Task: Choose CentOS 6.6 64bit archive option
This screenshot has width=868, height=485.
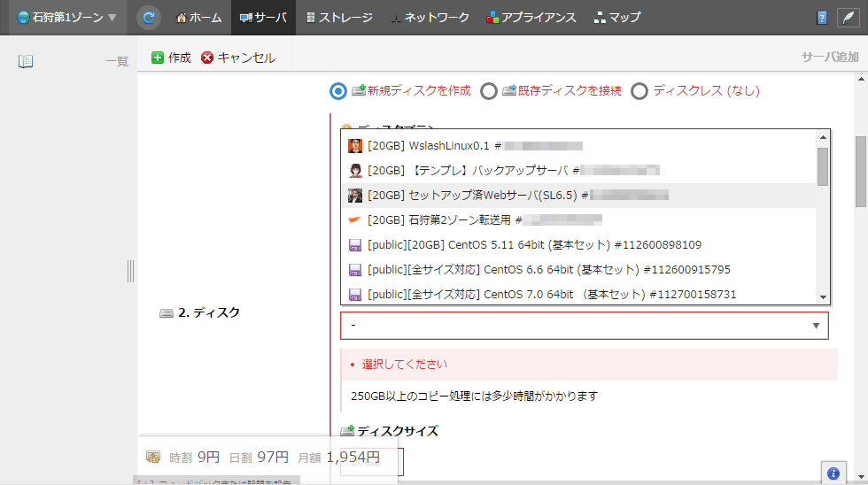Action: (x=548, y=269)
